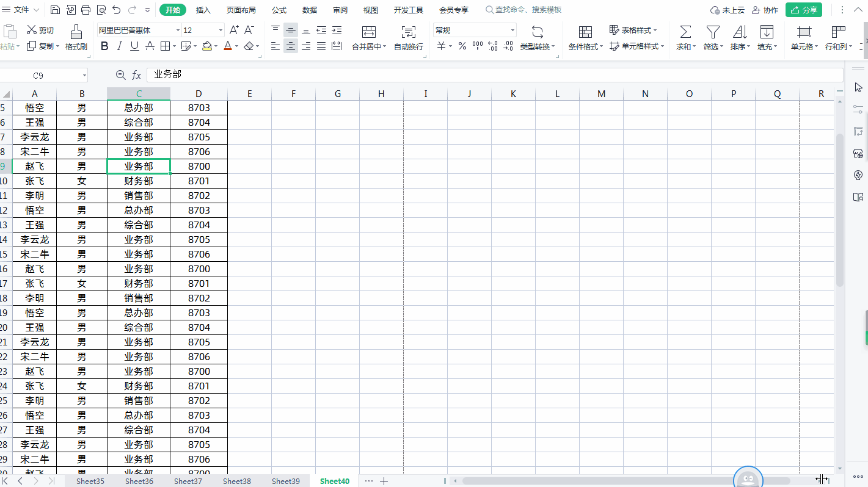Toggle Auto Wrap (自动换行)

pyautogui.click(x=409, y=38)
